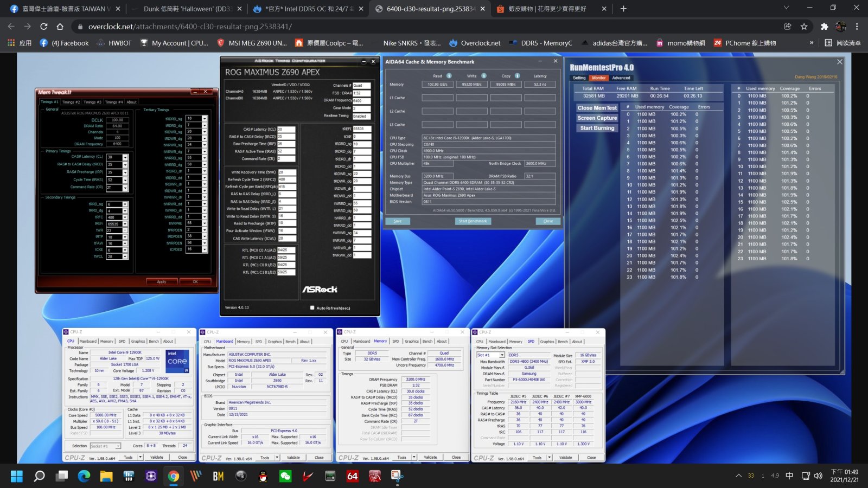The width and height of the screenshot is (868, 488).
Task: Click the share page icon in address bar
Action: pyautogui.click(x=788, y=26)
